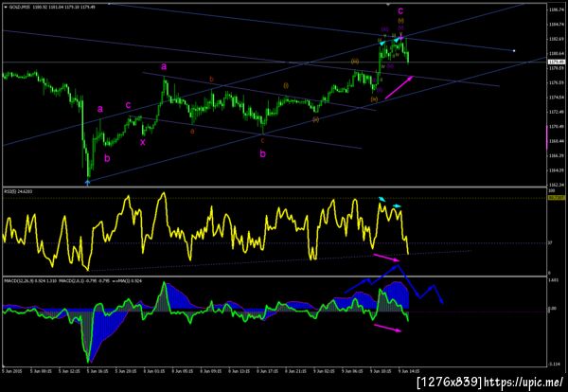Screen dimensions: 568x392
Task: Select the magenta arrow drawn on the price chart
Action: [x=399, y=87]
